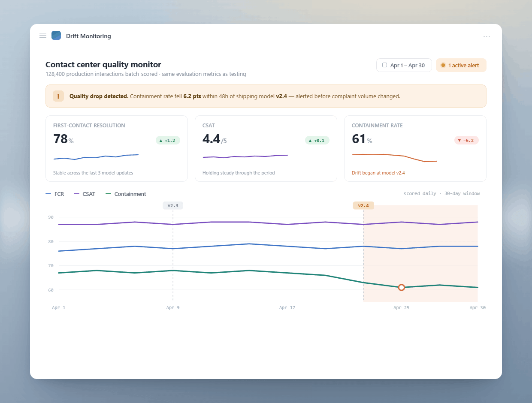
Task: Click the orange alert point on Containment line
Action: (x=402, y=287)
